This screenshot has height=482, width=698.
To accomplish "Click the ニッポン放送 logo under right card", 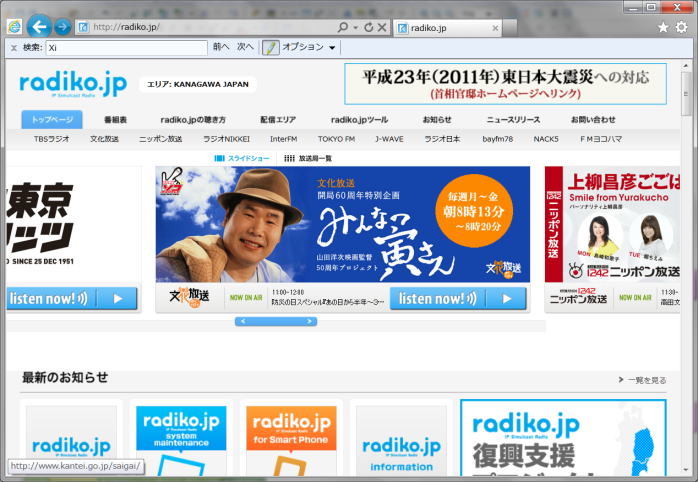I will point(578,296).
